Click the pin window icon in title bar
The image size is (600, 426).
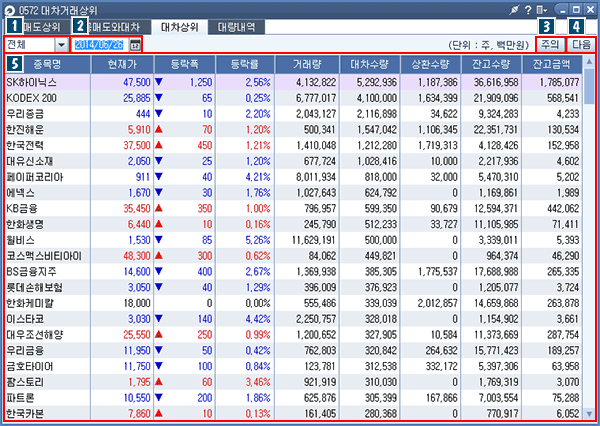coord(514,10)
